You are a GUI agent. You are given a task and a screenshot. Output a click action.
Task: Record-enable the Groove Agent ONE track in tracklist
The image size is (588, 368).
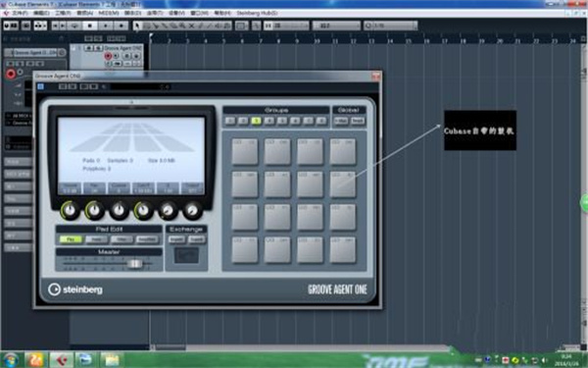pos(108,56)
